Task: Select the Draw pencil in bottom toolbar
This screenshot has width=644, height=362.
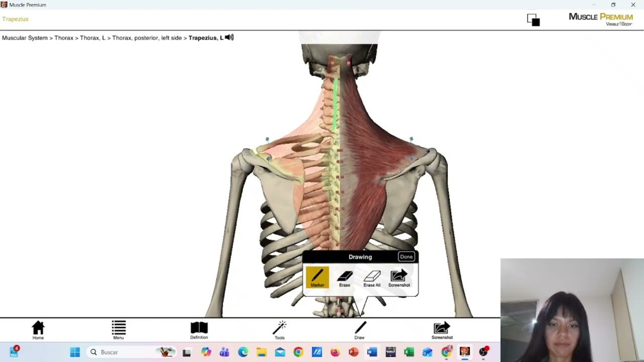Action: [x=360, y=330]
